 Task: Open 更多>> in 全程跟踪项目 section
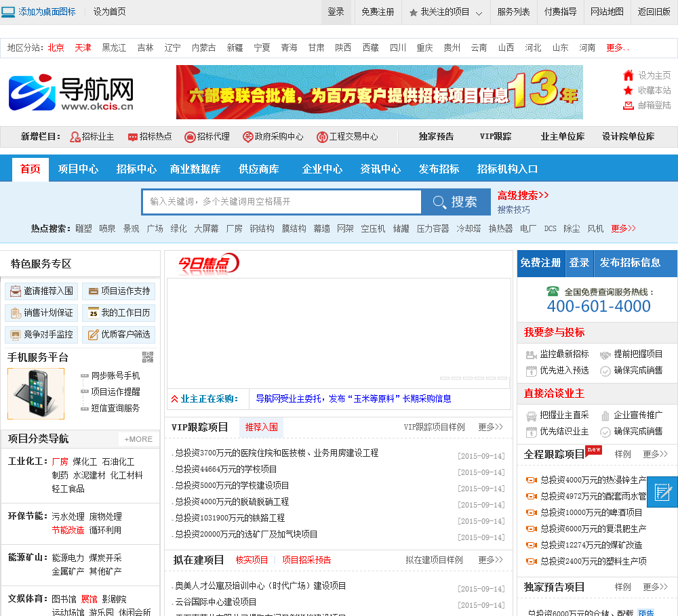(x=655, y=454)
